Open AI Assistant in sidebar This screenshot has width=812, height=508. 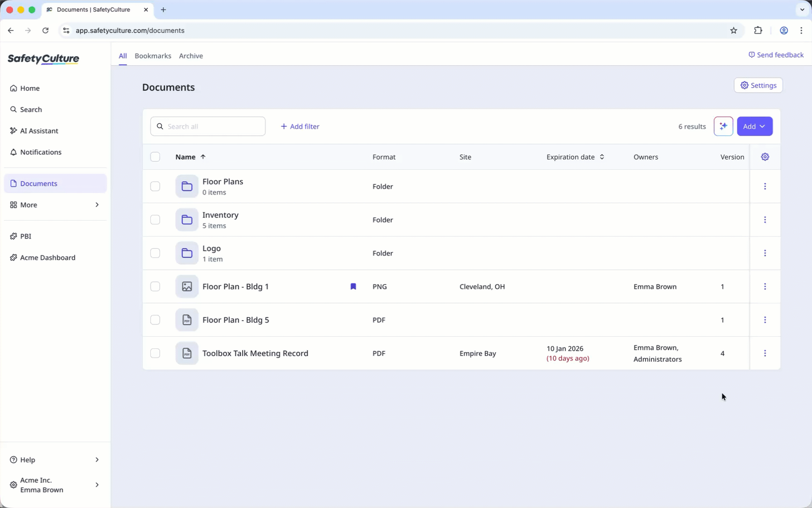pos(55,131)
